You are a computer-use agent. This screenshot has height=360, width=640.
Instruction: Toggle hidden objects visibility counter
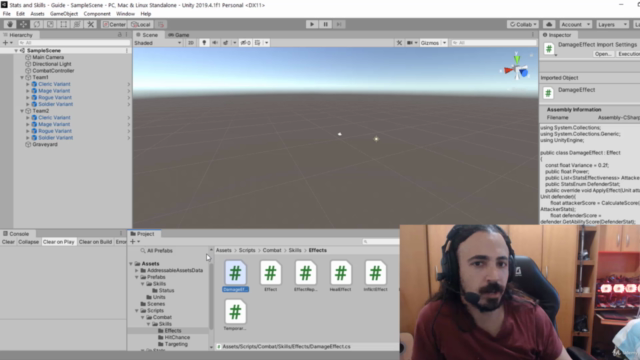[246, 43]
